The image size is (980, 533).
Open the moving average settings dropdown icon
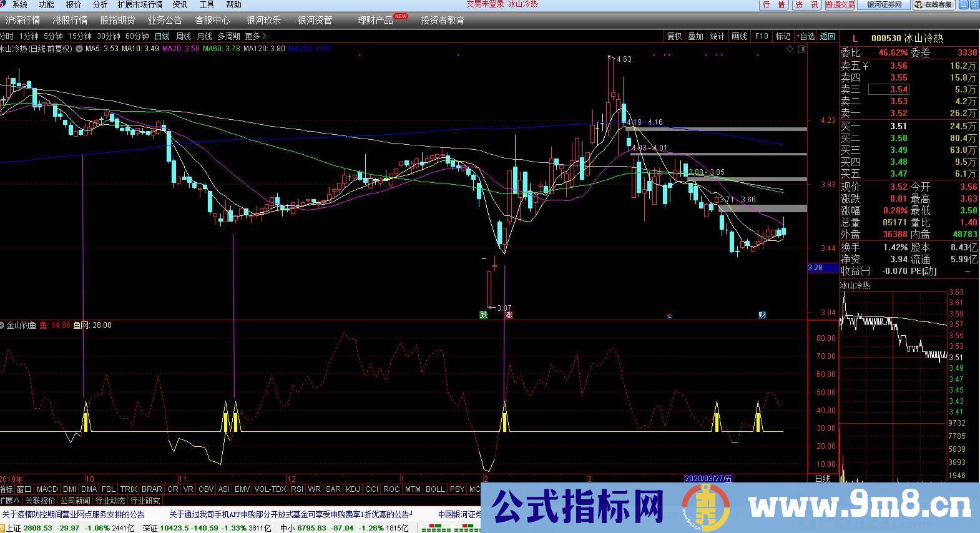click(x=79, y=49)
